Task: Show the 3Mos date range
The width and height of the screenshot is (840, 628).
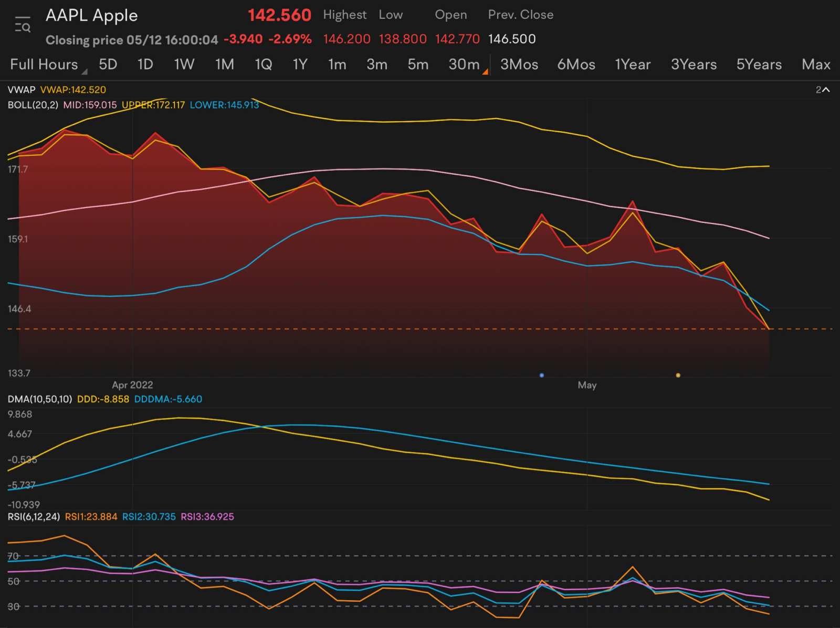Action: [519, 65]
